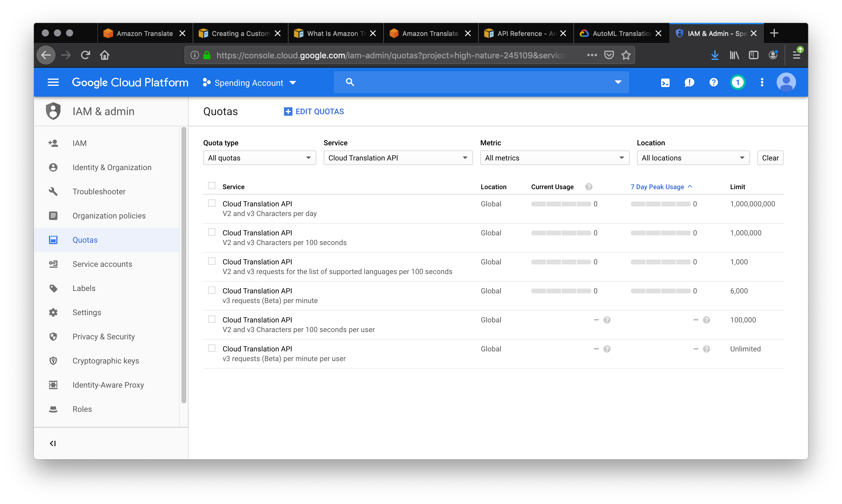This screenshot has width=842, height=504.
Task: Open the Location dropdown showing All locations
Action: (x=693, y=158)
